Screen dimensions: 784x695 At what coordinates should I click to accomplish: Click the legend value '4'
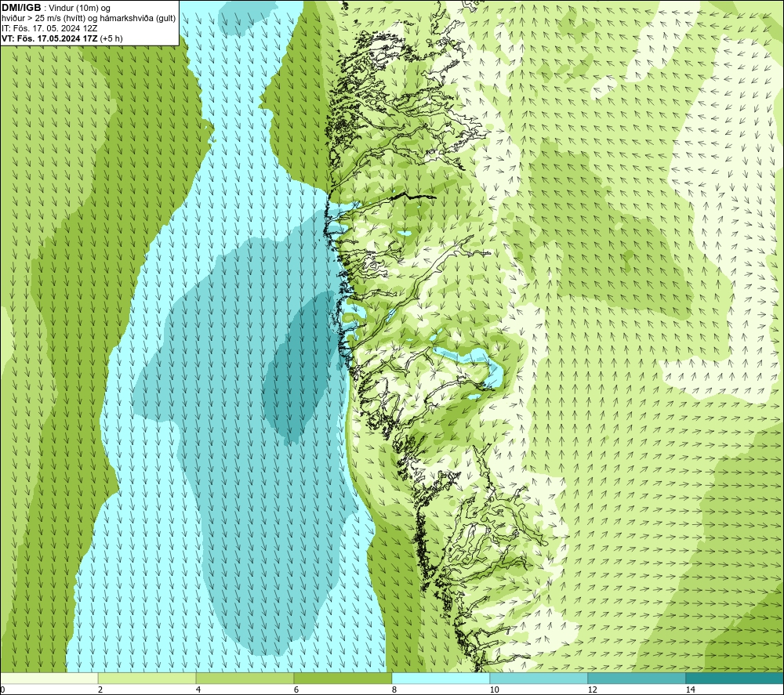click(198, 690)
